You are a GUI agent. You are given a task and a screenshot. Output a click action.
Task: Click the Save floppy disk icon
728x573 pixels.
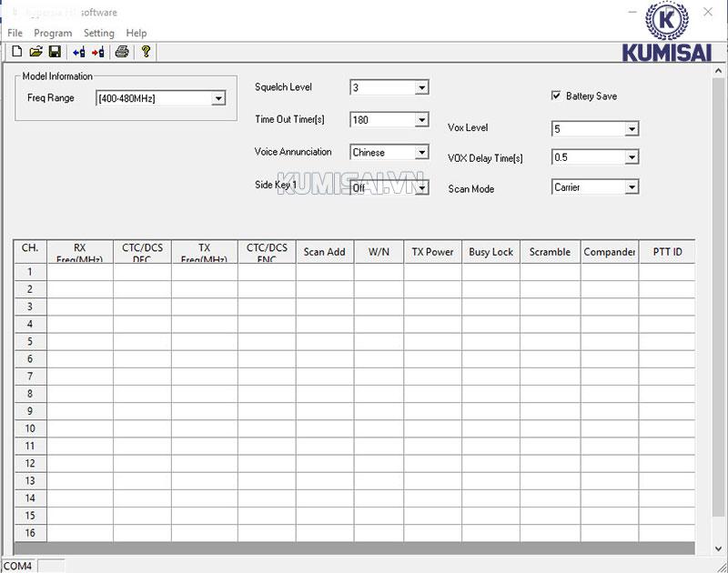55,52
